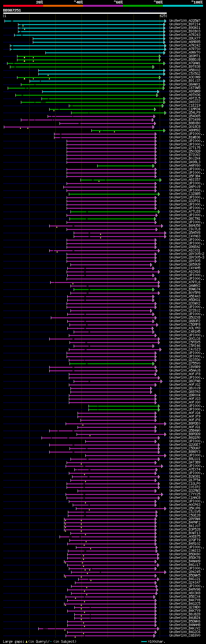The width and height of the screenshot is (206, 644).
Task: Select the label UniRef100_Q018C8
Action: 185,127
